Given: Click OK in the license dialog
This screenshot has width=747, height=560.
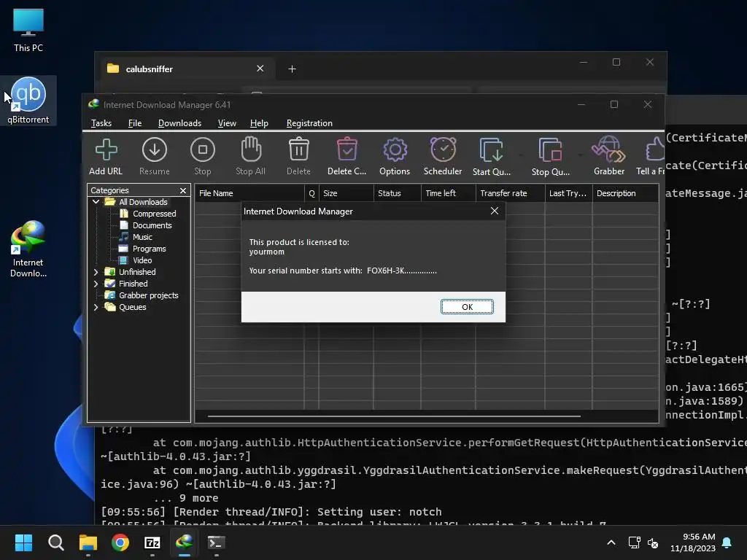Looking at the screenshot, I should tap(467, 307).
